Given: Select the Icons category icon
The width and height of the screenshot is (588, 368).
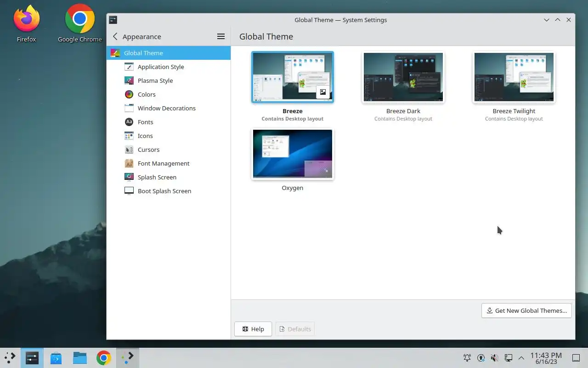Looking at the screenshot, I should [x=129, y=136].
